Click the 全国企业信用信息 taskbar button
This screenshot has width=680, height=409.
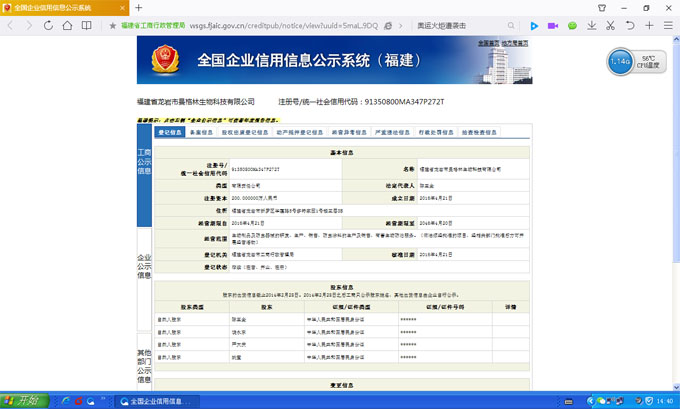point(157,402)
